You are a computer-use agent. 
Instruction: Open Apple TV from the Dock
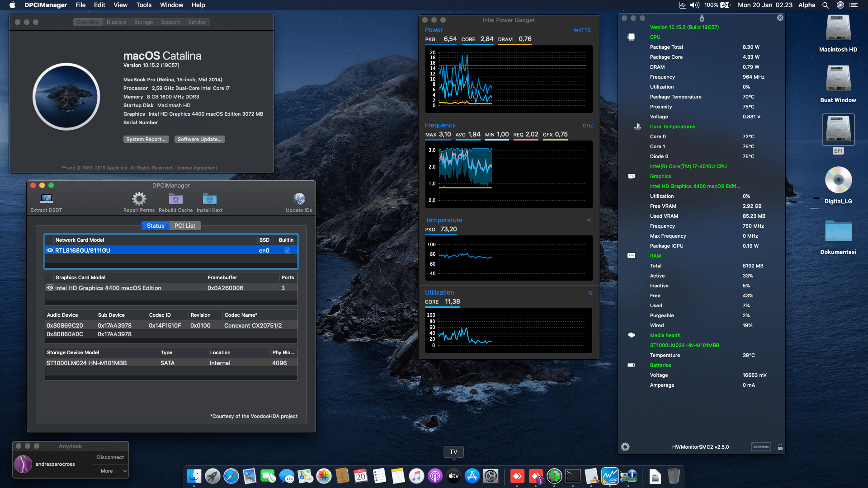(453, 476)
